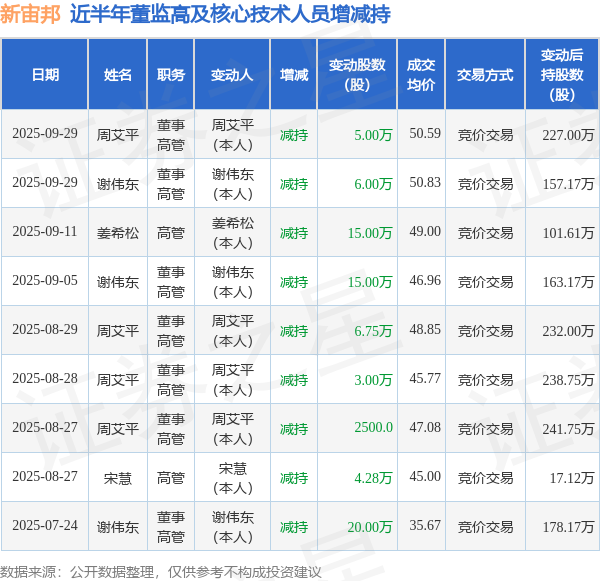This screenshot has height=581, width=600.
Task: Click the 35.67 average price cell
Action: point(425,526)
